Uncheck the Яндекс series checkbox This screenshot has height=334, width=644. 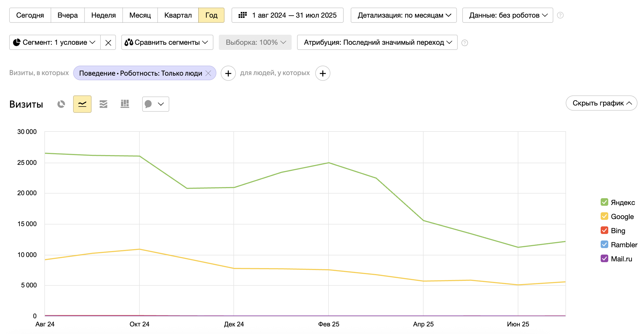(x=604, y=202)
